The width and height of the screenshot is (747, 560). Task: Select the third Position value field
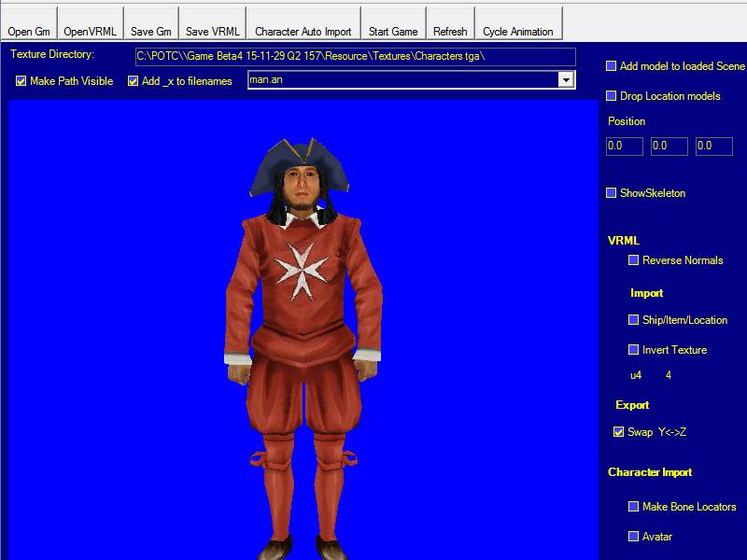[x=713, y=147]
